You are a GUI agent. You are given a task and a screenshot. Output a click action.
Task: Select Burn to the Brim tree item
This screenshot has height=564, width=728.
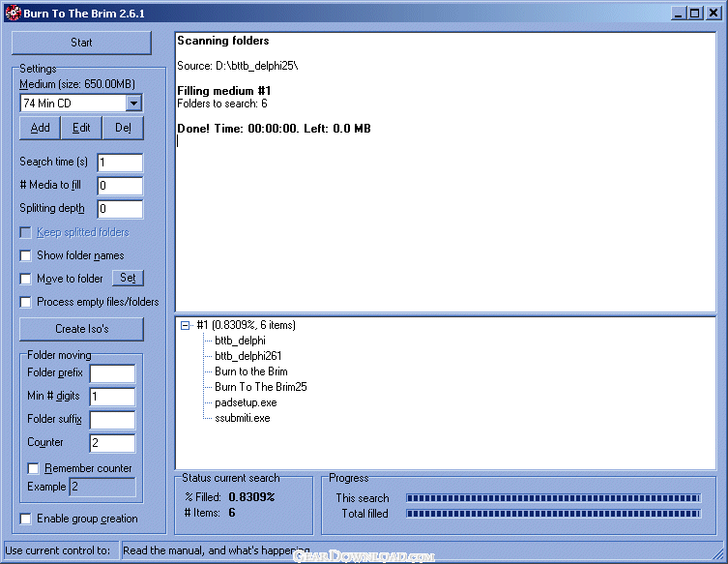tap(251, 371)
